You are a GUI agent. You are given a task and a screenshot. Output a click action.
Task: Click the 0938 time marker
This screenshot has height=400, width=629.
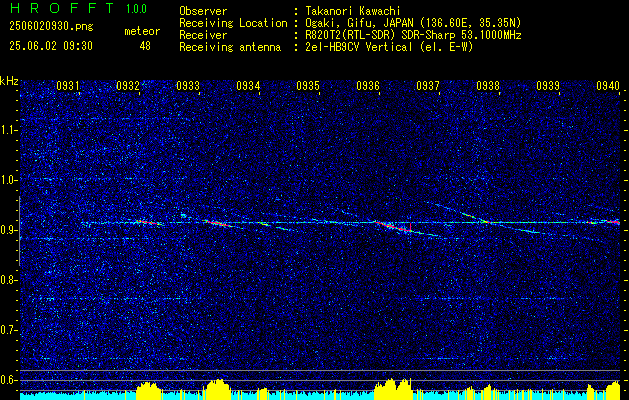point(488,85)
